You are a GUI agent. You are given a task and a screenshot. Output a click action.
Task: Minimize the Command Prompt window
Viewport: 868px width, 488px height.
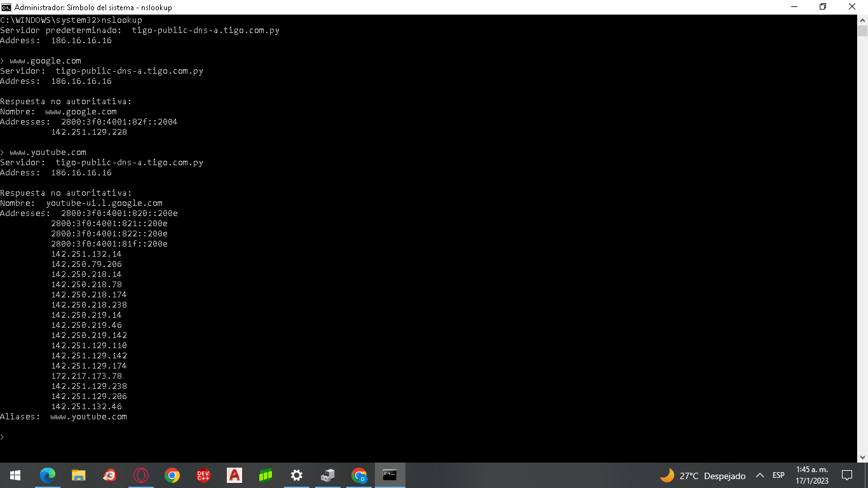(794, 7)
